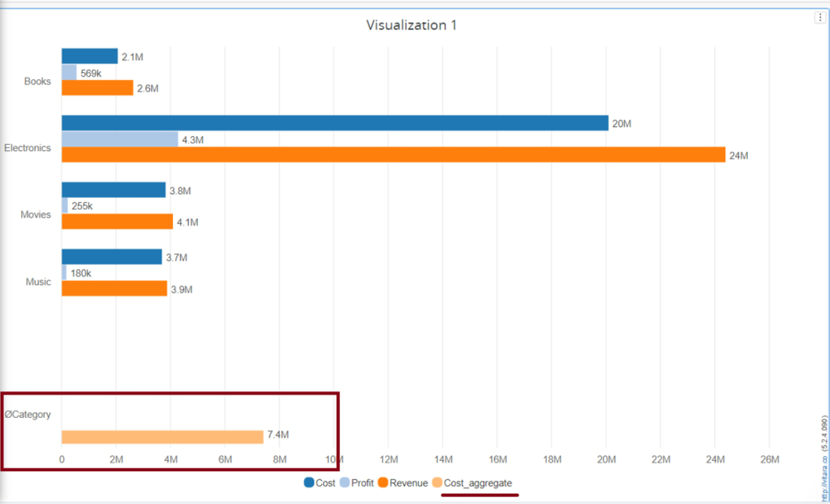Click the 7.4M Cost_aggregate bar
This screenshot has width=830, height=504.
click(x=162, y=437)
